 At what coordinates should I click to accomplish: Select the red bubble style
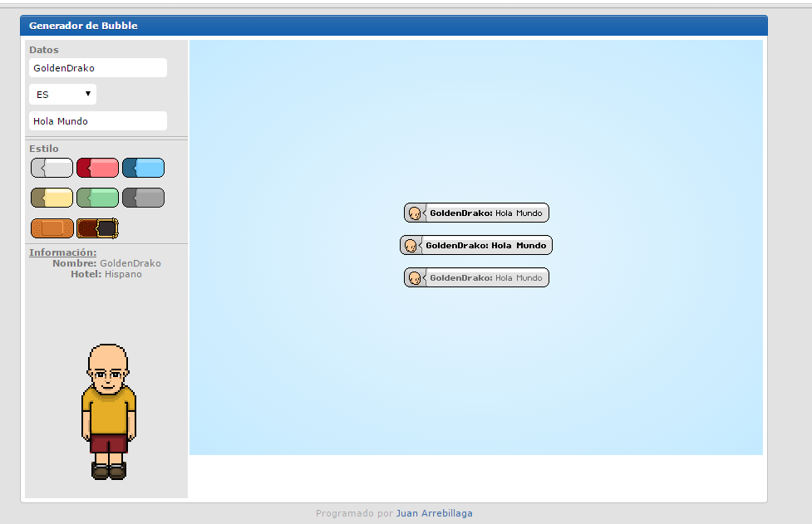pos(97,168)
